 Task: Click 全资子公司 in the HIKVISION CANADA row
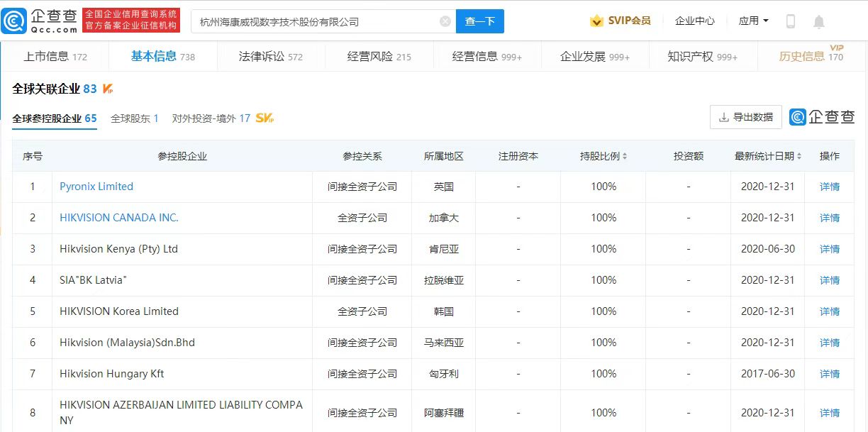pyautogui.click(x=362, y=218)
